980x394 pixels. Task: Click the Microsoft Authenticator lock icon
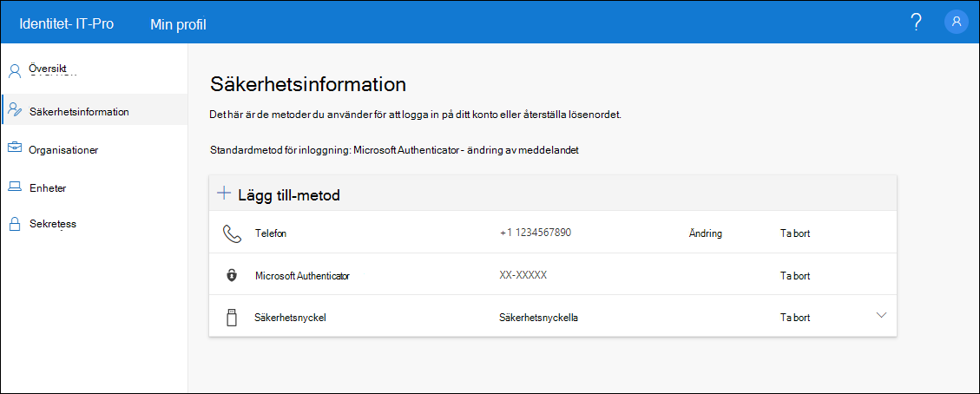[x=232, y=275]
